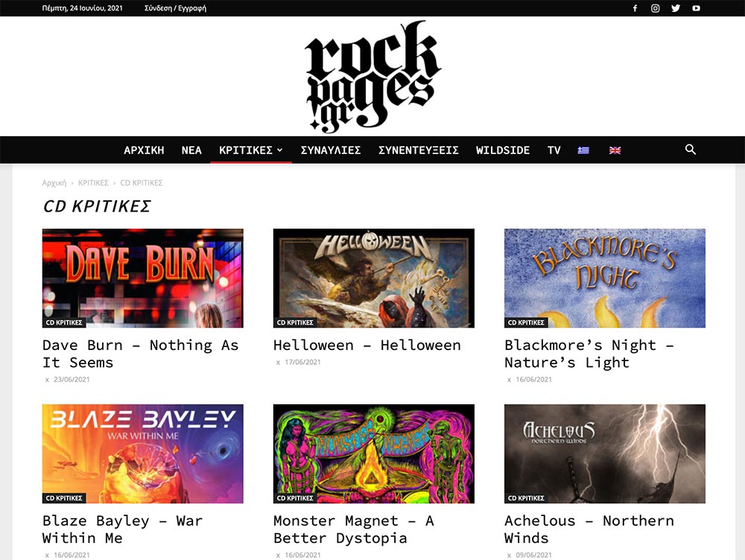This screenshot has width=745, height=560.
Task: Click the Blackmore's Night cover thumbnail
Action: click(605, 279)
